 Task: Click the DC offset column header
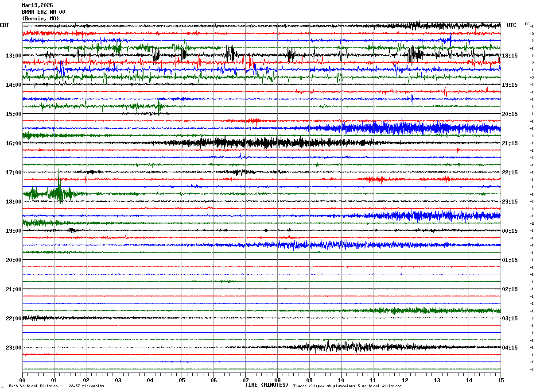point(527,24)
